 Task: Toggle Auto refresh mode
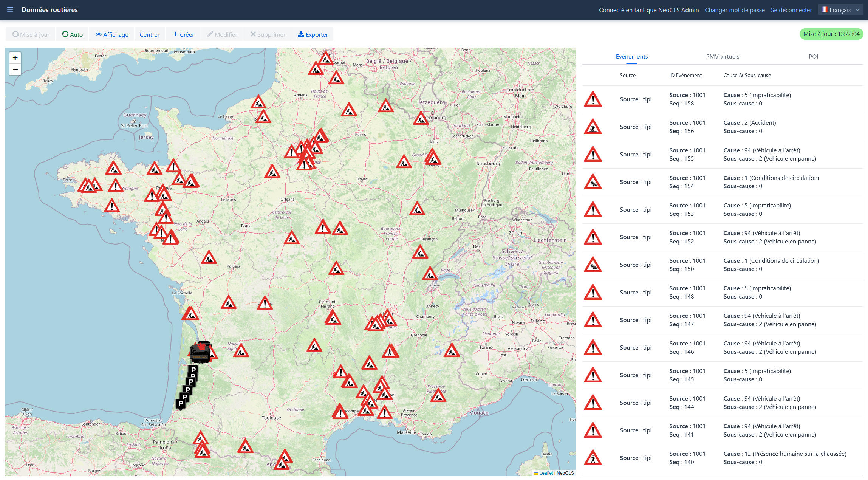72,34
